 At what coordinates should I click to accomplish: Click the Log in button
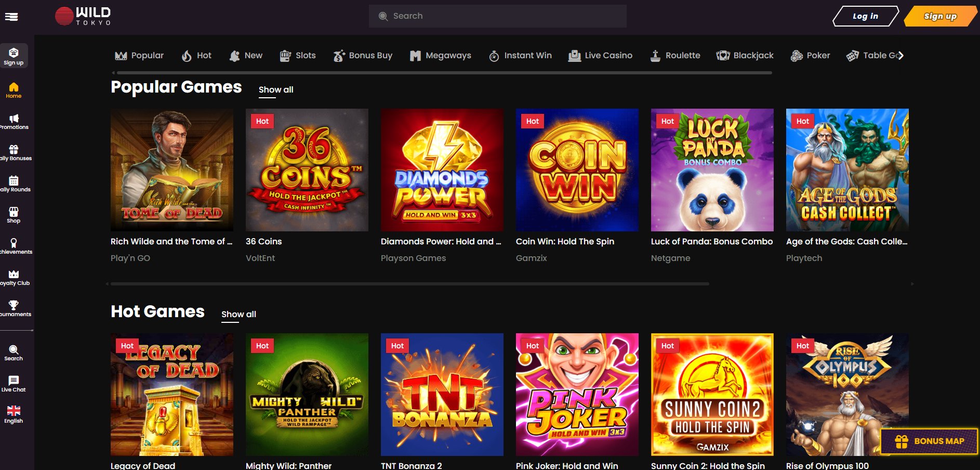click(x=865, y=16)
